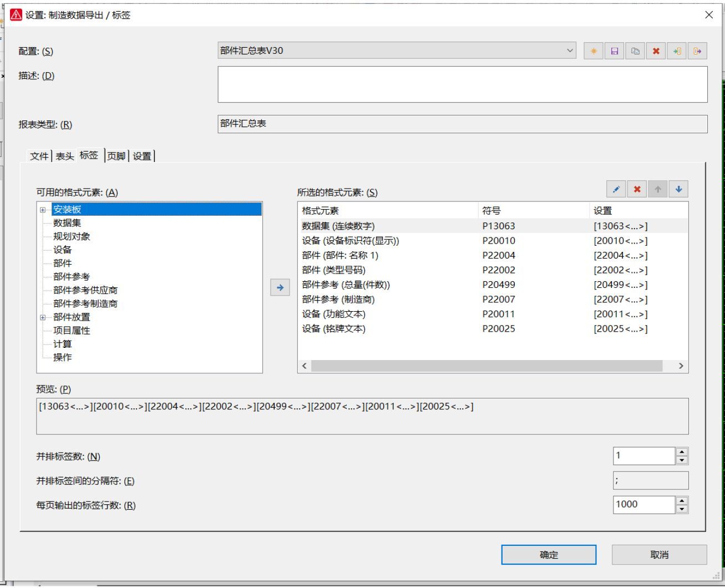Screen dimensions: 725x588
Task: Click the new configuration star icon
Action: (594, 51)
